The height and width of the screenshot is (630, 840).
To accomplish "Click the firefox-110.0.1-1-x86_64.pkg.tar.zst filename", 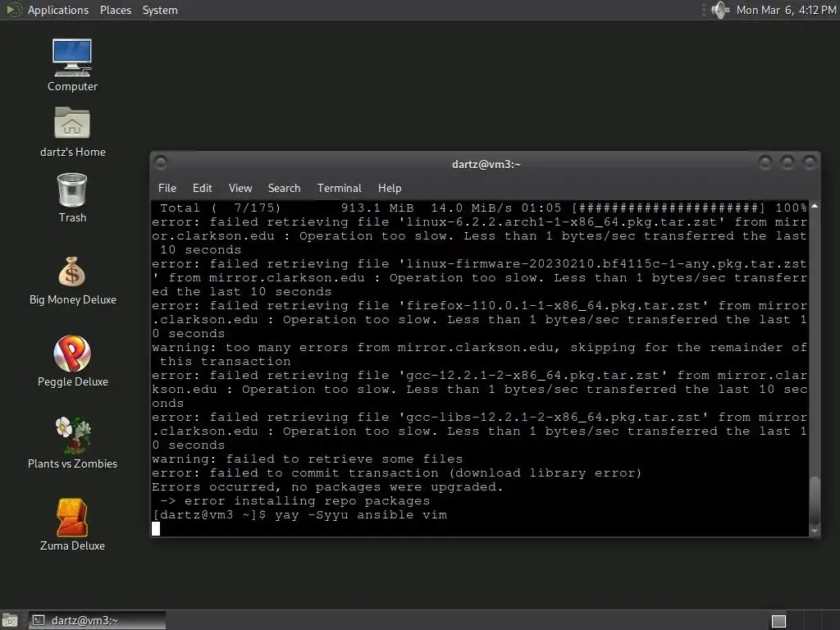I will (x=553, y=306).
